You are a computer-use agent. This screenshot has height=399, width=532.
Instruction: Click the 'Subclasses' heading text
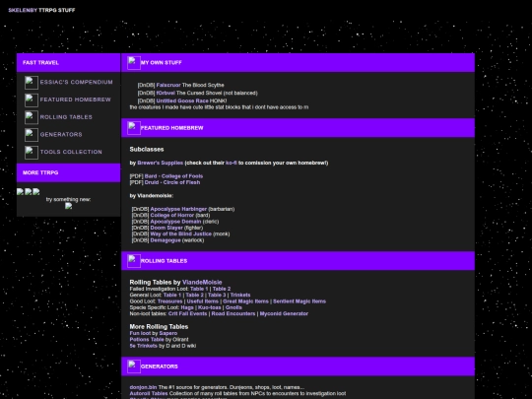click(147, 150)
